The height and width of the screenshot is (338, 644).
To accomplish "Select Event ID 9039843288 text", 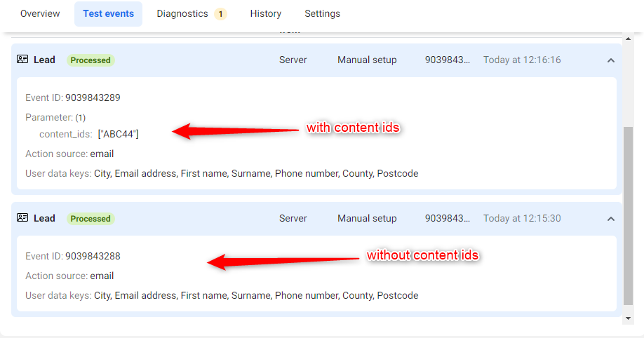I will click(x=73, y=256).
